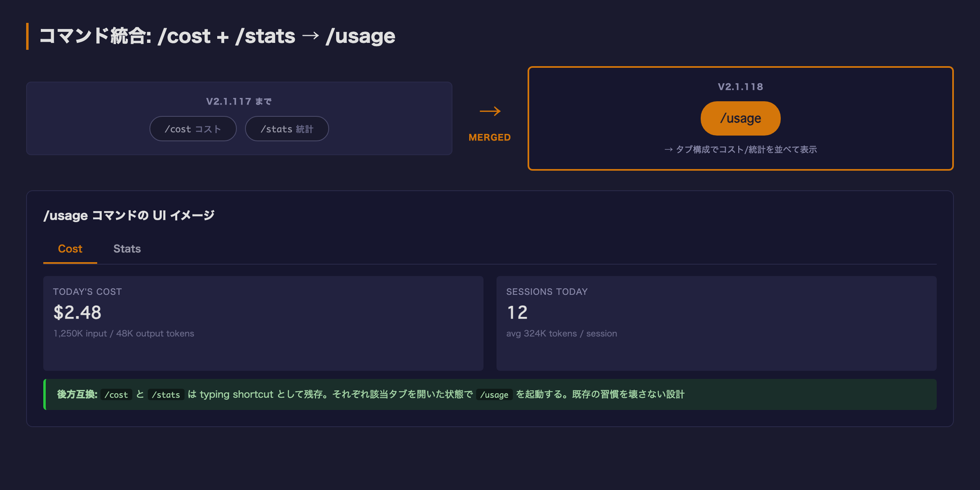Click the V2.1.118 version label
The height and width of the screenshot is (490, 980).
coord(740,87)
